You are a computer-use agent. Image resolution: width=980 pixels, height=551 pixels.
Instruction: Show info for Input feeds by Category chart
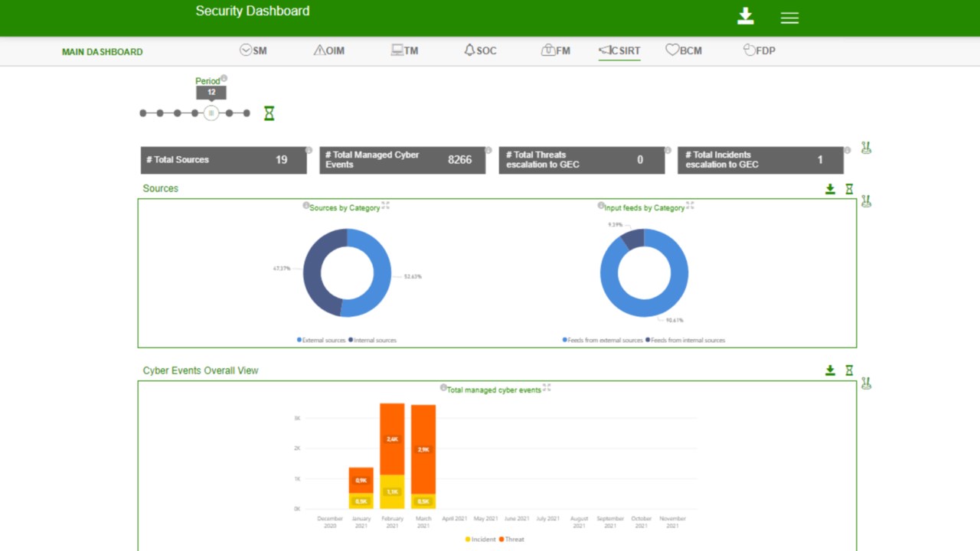pos(601,206)
